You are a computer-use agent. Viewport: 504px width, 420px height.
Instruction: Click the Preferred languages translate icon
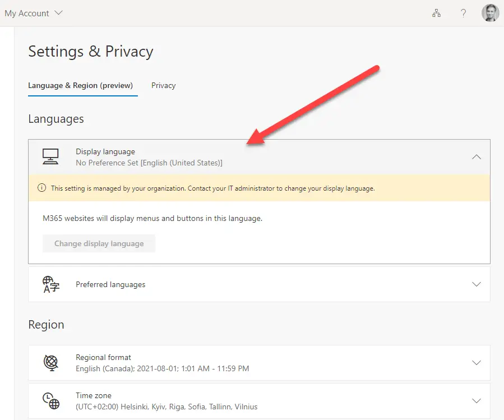[51, 284]
